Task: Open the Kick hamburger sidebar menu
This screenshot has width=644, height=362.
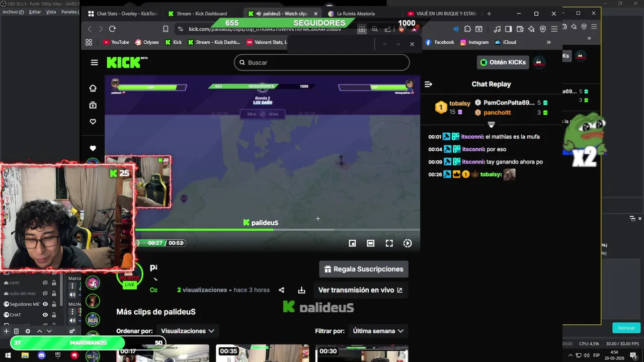Action: 94,62
